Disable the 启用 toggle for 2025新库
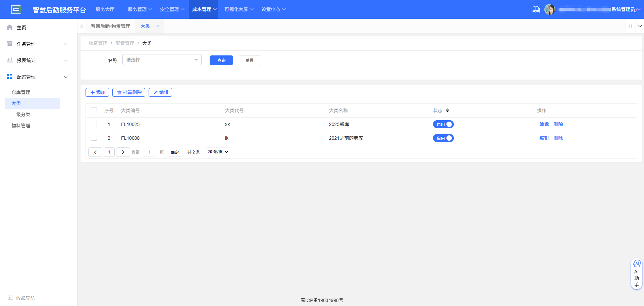Screen dimensions: 644x306 point(443,124)
